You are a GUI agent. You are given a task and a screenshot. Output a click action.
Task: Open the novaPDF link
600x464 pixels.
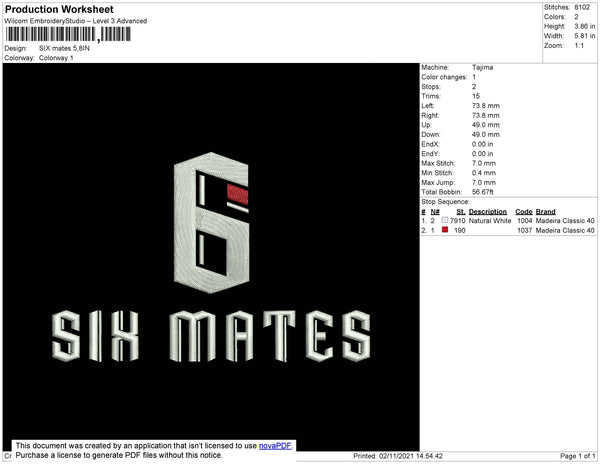pyautogui.click(x=275, y=446)
